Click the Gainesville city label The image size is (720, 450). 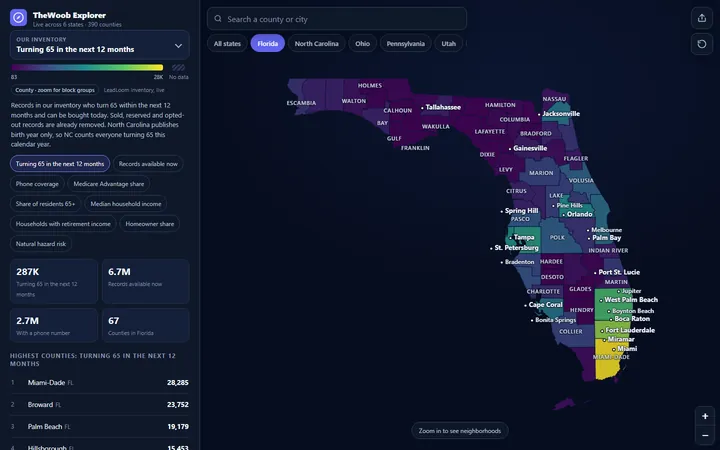point(530,148)
